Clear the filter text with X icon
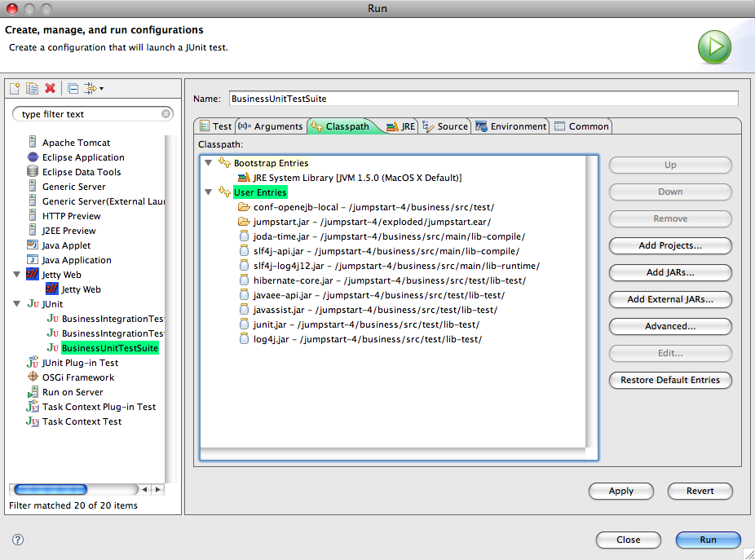The height and width of the screenshot is (560, 755). click(166, 114)
